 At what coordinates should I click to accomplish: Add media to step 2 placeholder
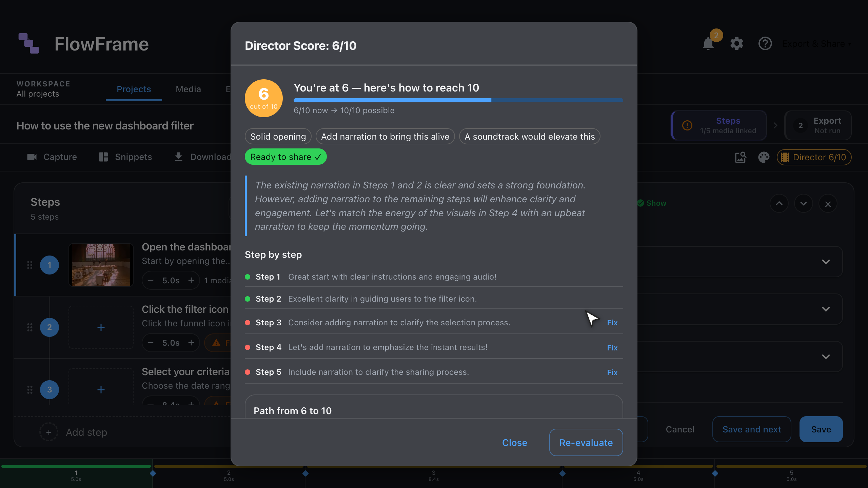pyautogui.click(x=101, y=327)
